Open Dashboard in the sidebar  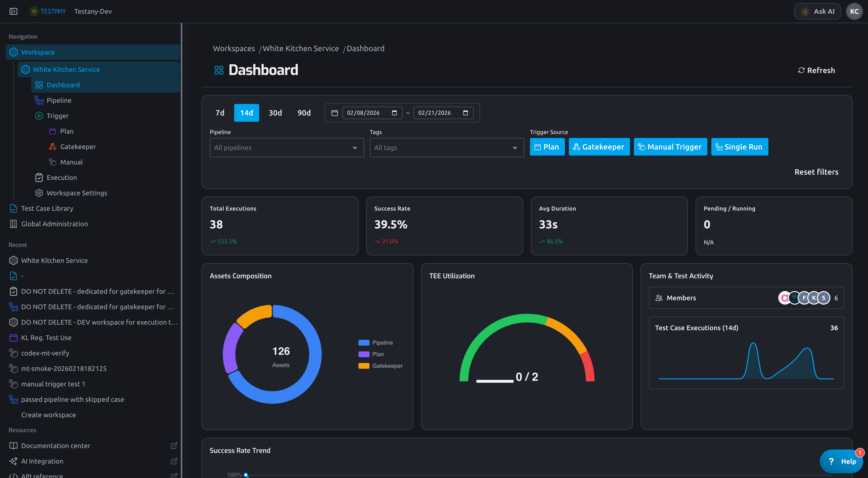[105, 85]
